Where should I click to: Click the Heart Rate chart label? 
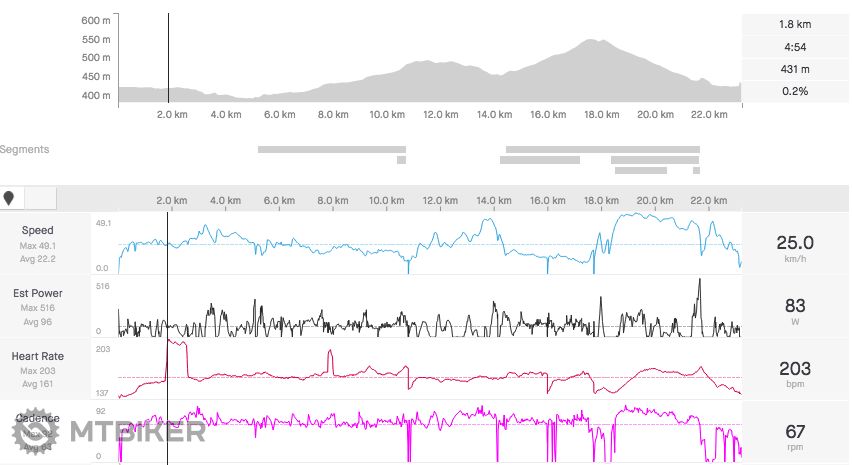[37, 356]
